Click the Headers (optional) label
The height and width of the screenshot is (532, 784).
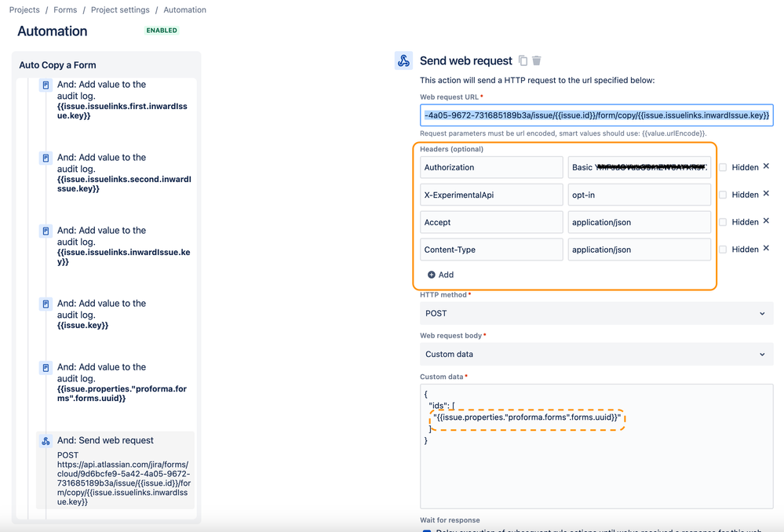coord(451,149)
